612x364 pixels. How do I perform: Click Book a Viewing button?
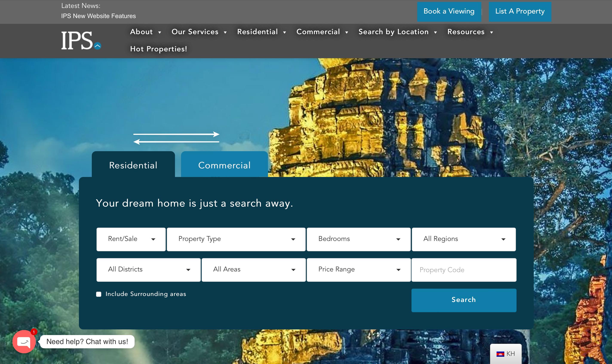coord(449,12)
